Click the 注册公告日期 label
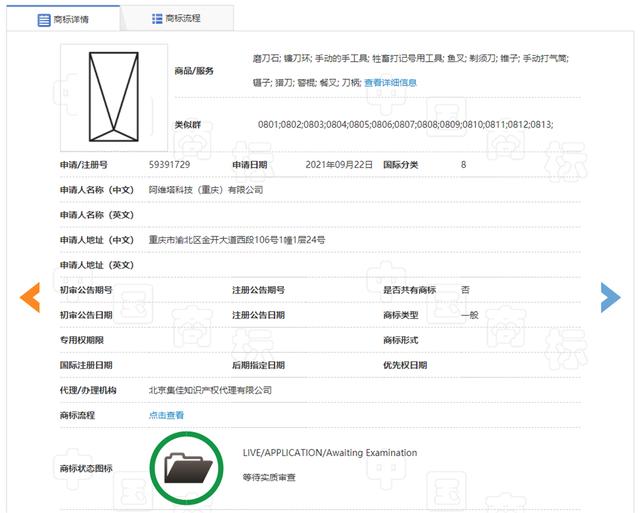This screenshot has width=640, height=513. click(x=258, y=315)
